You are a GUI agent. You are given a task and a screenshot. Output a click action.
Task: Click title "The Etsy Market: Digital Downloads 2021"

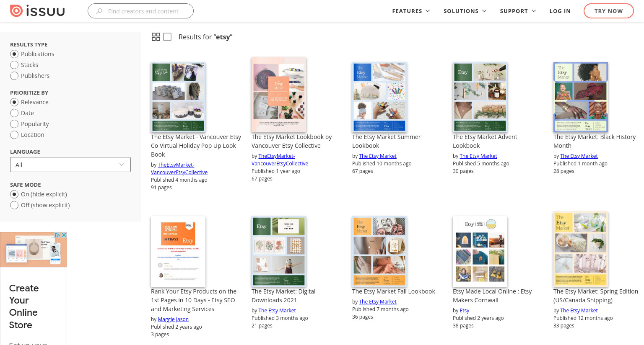[x=283, y=296]
